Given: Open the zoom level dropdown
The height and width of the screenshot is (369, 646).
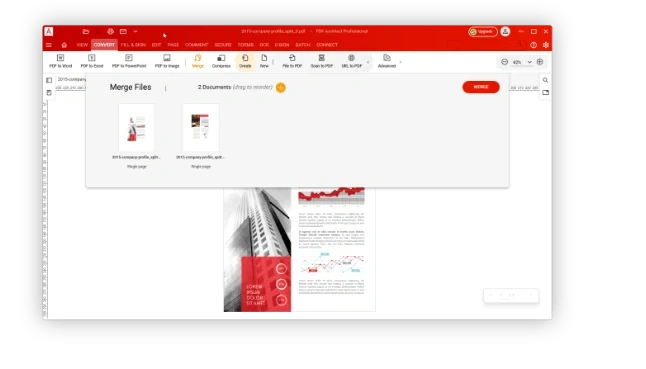Looking at the screenshot, I should 529,62.
